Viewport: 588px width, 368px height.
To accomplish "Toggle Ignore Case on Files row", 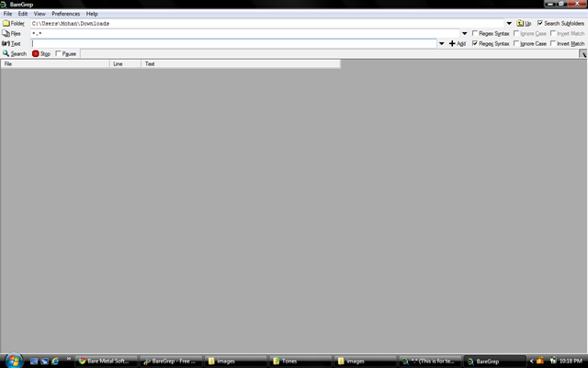I will (516, 33).
